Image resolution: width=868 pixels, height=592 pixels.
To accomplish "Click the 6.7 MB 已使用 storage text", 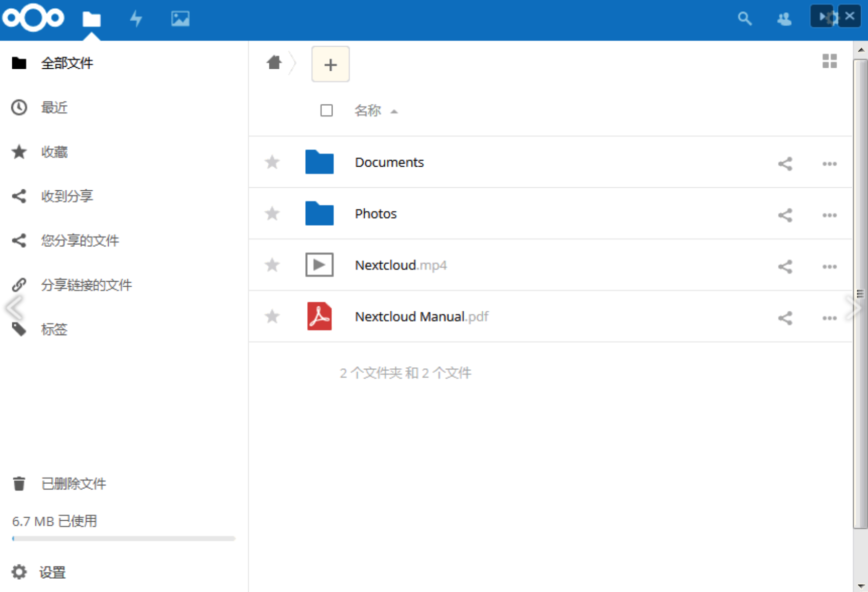I will pyautogui.click(x=54, y=521).
